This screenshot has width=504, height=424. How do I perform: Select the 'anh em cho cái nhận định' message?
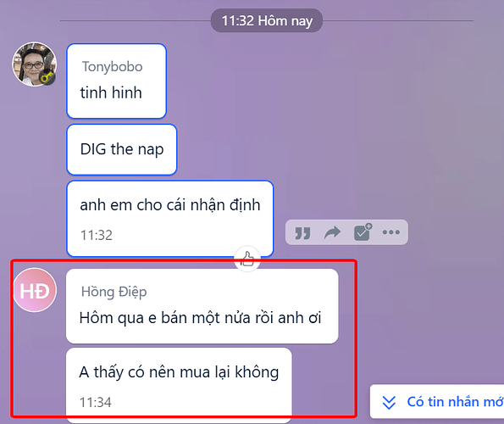tap(170, 219)
